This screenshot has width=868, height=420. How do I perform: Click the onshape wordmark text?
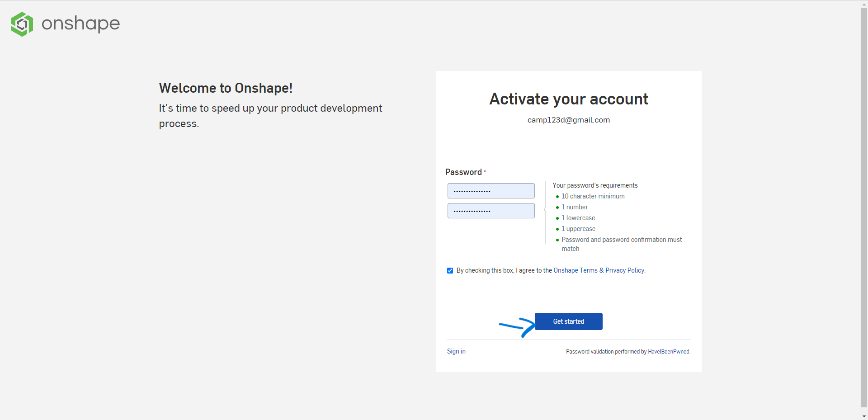tap(81, 24)
